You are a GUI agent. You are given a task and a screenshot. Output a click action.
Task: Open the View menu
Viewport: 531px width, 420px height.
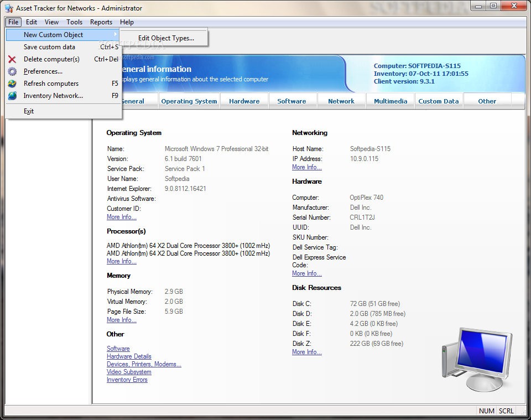(51, 22)
